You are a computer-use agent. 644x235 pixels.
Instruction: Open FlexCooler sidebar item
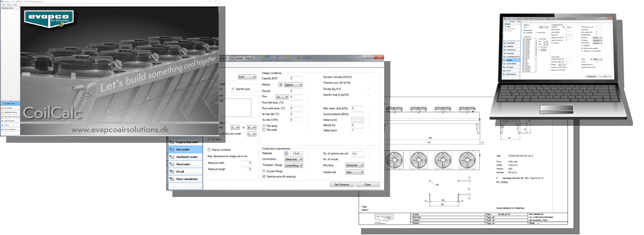click(x=186, y=164)
